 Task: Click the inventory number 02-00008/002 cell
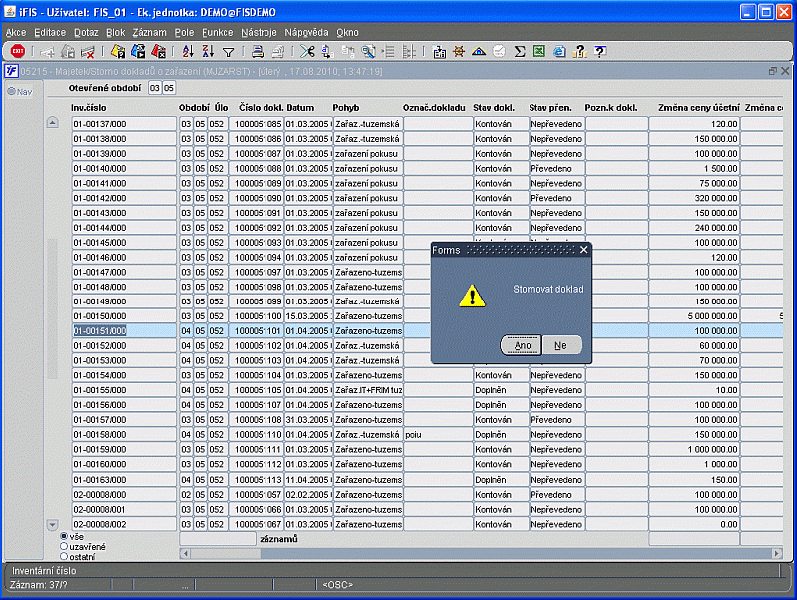tap(124, 524)
